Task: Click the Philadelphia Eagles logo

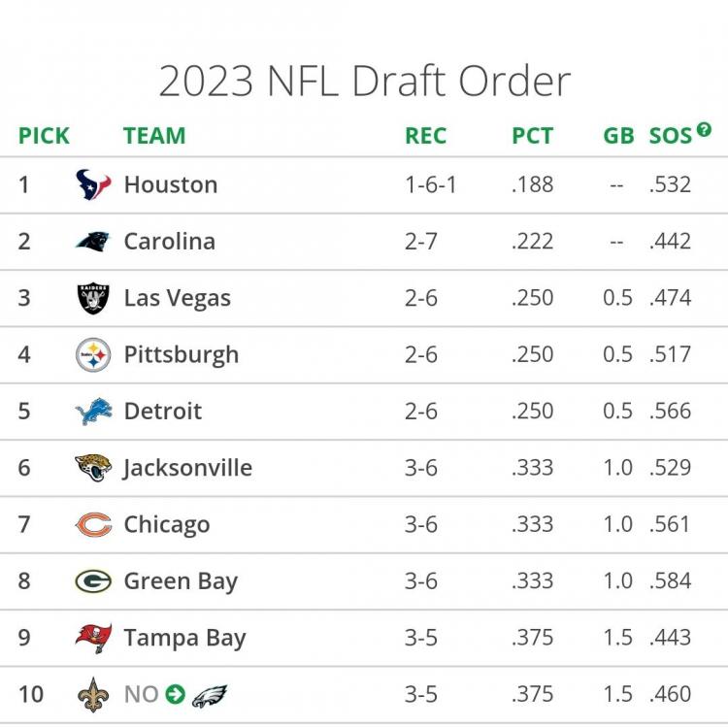Action: (x=209, y=695)
